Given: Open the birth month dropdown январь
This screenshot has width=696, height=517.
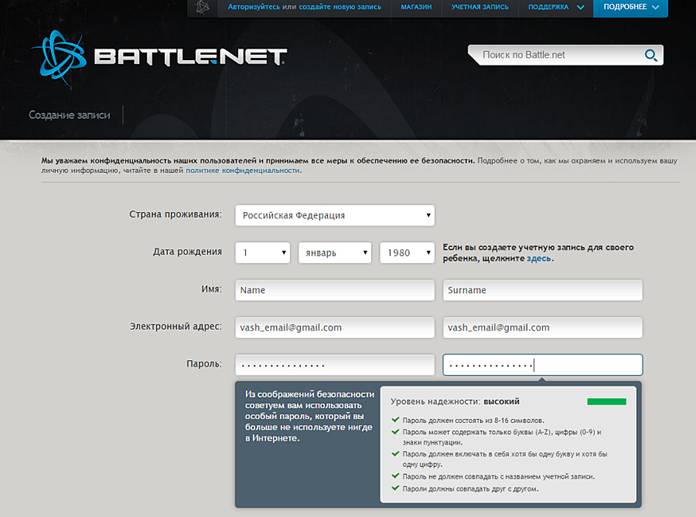Looking at the screenshot, I should pyautogui.click(x=335, y=253).
